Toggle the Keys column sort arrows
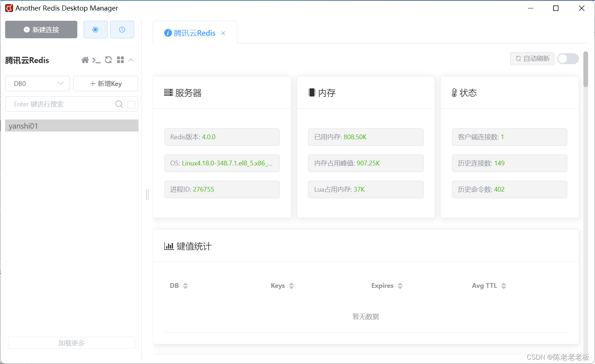 (291, 286)
